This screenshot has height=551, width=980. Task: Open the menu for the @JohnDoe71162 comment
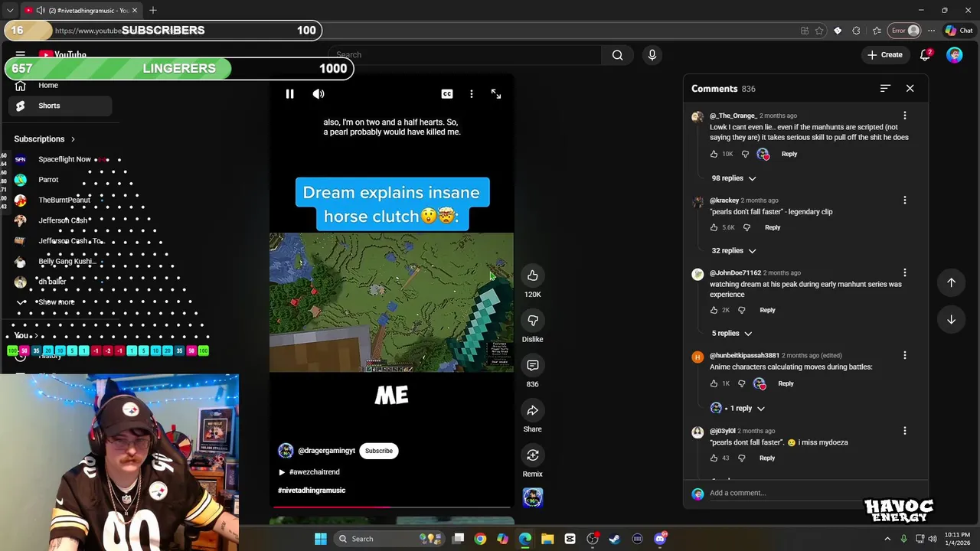[905, 272]
